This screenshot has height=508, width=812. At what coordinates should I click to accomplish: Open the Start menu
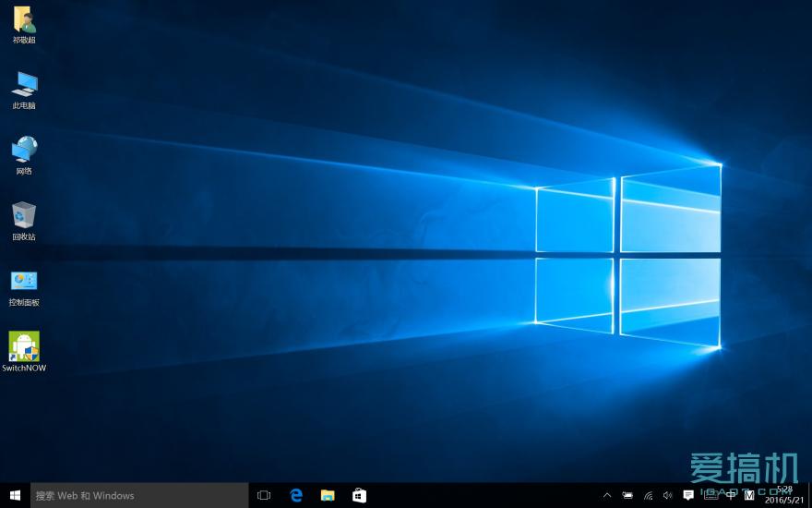pyautogui.click(x=15, y=496)
